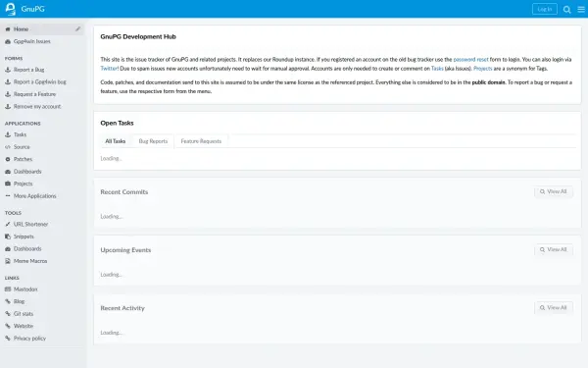Viewport: 588px width, 368px height.
Task: Click the Meme Macros icon
Action: (x=8, y=261)
